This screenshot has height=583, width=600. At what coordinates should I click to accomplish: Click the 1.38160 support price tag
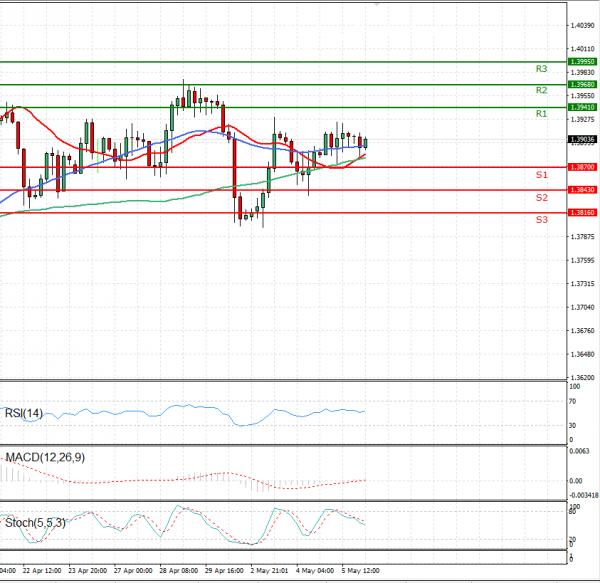pos(582,213)
